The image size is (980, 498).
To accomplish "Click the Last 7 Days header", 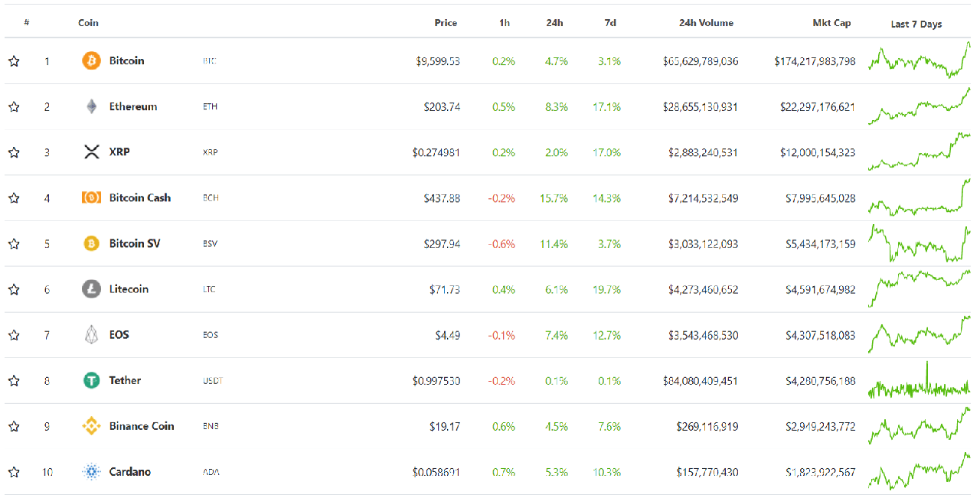I will (x=916, y=24).
